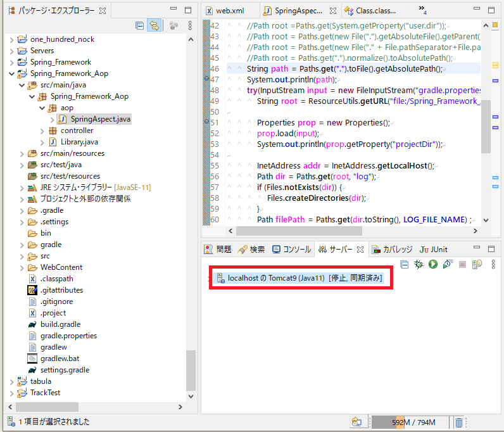Select プロジェクトと外部の依存関係 node
Image resolution: width=504 pixels, height=432 pixels.
click(85, 199)
